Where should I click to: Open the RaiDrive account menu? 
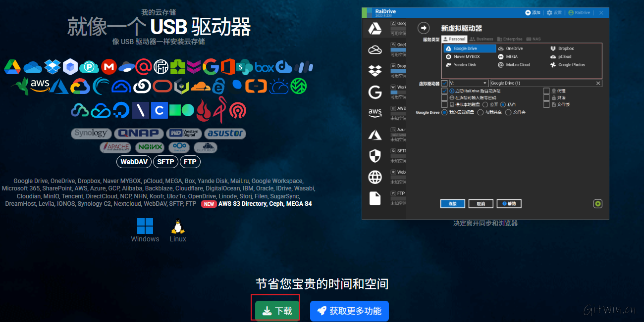(x=579, y=12)
